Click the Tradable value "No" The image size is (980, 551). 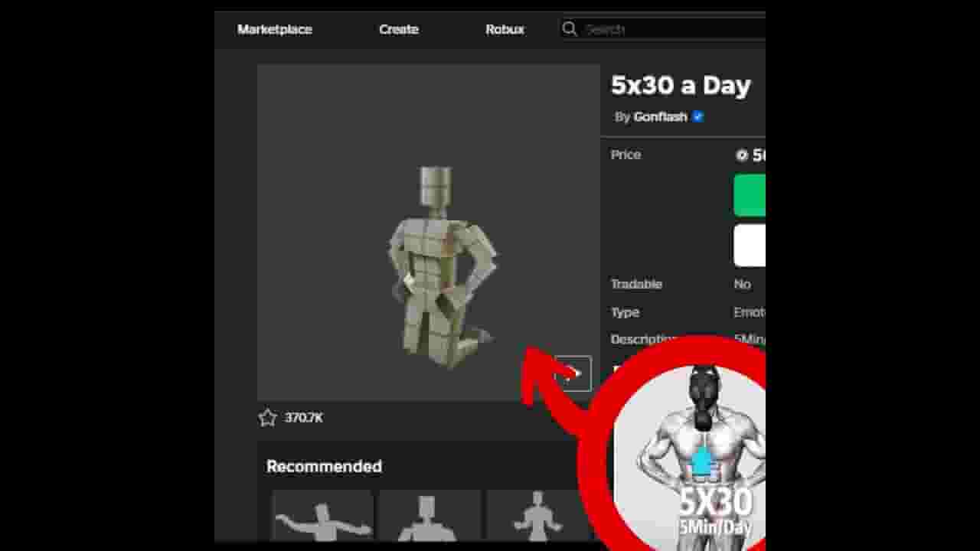742,284
